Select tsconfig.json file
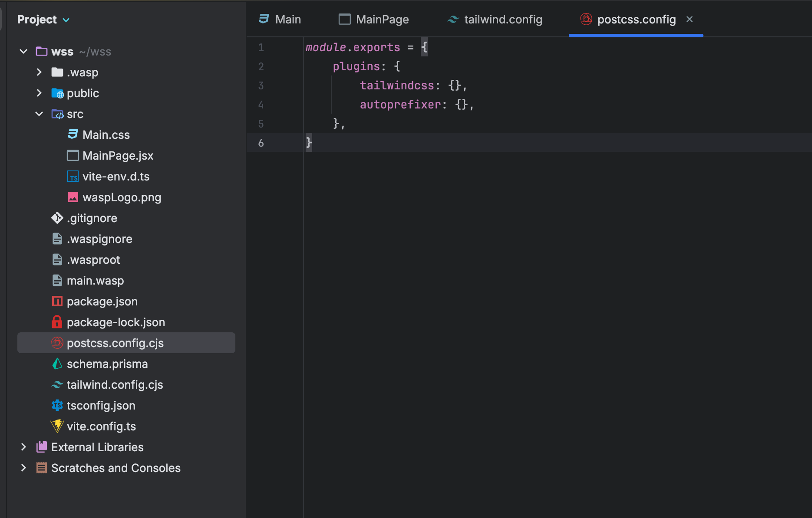Viewport: 812px width, 518px height. (x=101, y=406)
